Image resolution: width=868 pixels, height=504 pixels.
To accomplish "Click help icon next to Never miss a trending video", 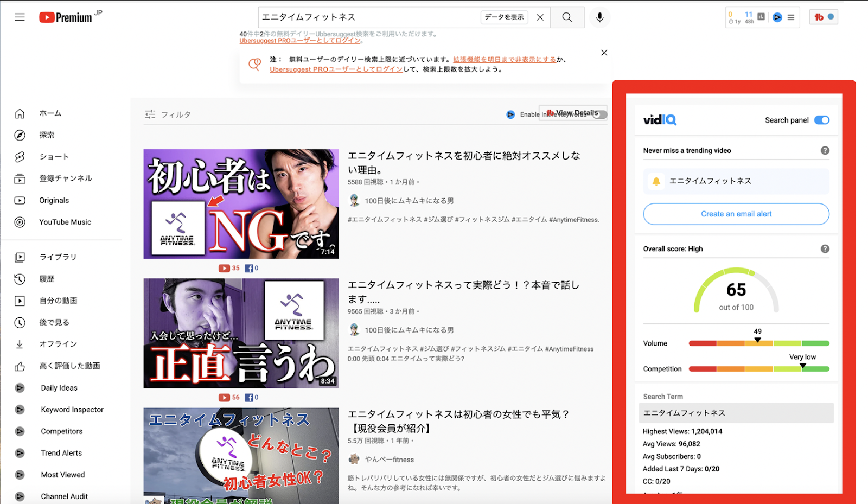I will point(825,150).
